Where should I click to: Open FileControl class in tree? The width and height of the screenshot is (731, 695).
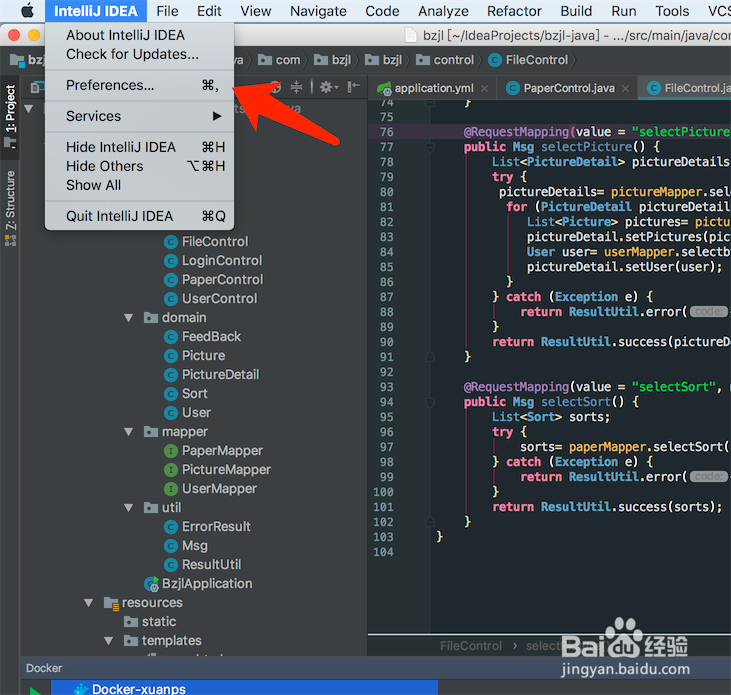[x=206, y=241]
